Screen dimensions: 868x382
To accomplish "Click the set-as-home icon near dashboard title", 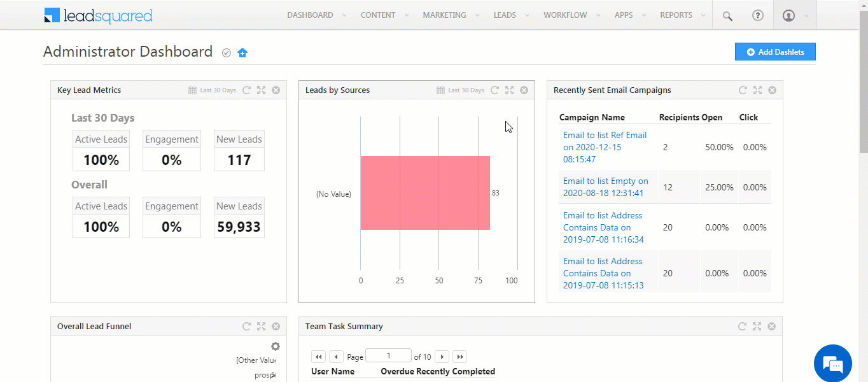I will click(x=242, y=53).
